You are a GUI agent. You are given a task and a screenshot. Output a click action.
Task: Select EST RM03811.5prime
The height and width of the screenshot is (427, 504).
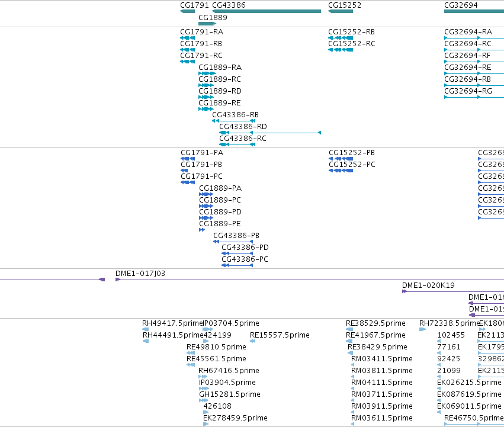point(382,371)
